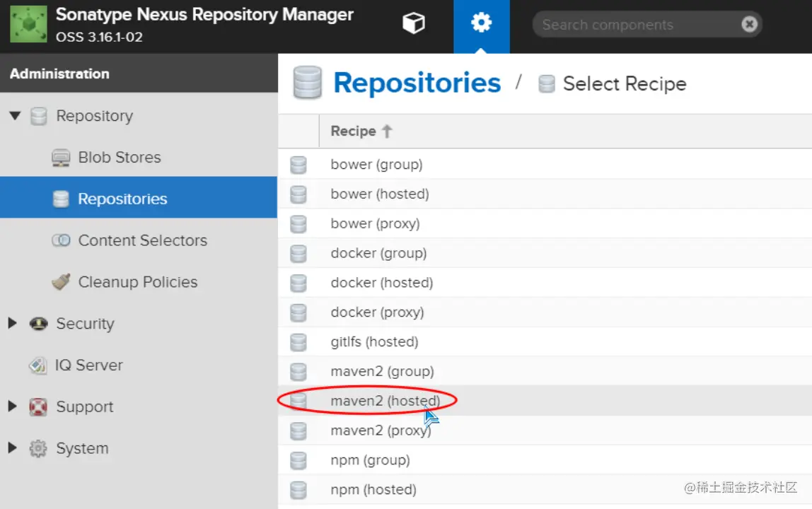Click the Nexus green logo icon
The image size is (812, 509).
[28, 24]
